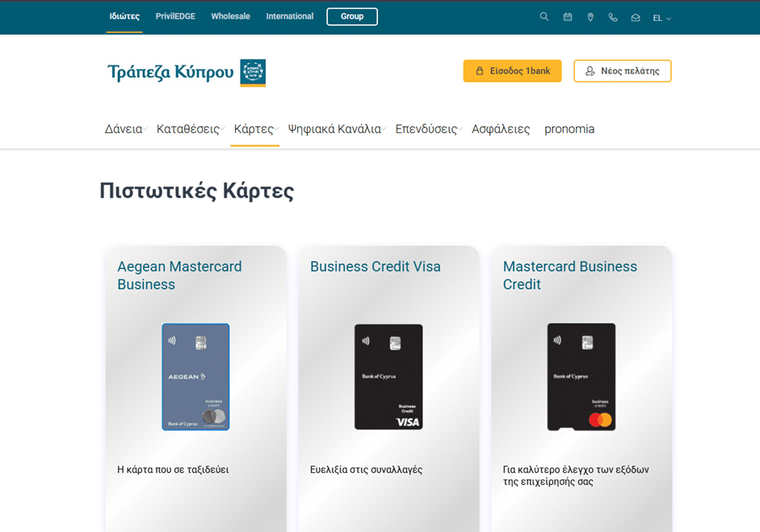The width and height of the screenshot is (760, 532).
Task: Open the location pin branch finder
Action: 590,17
